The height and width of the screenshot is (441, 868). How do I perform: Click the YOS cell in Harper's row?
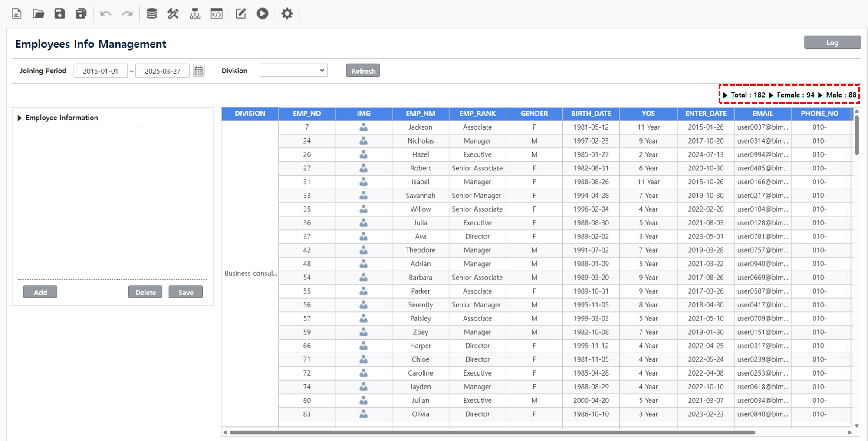tap(648, 346)
